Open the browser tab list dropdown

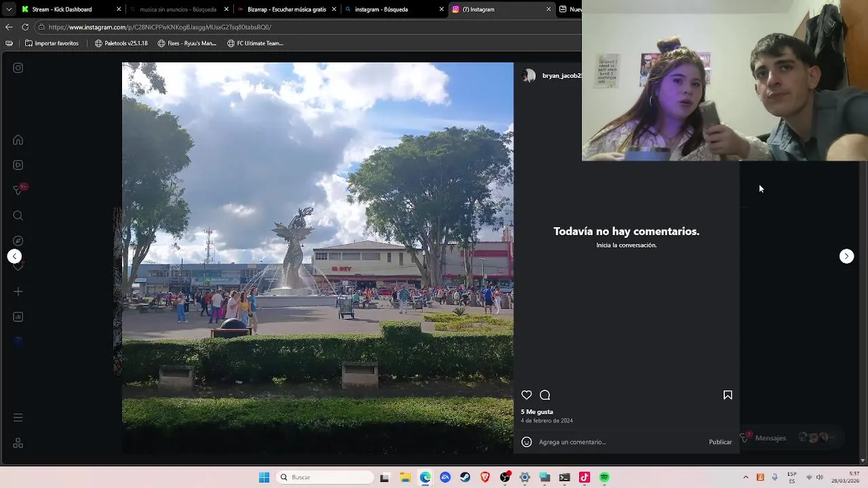coord(8,9)
